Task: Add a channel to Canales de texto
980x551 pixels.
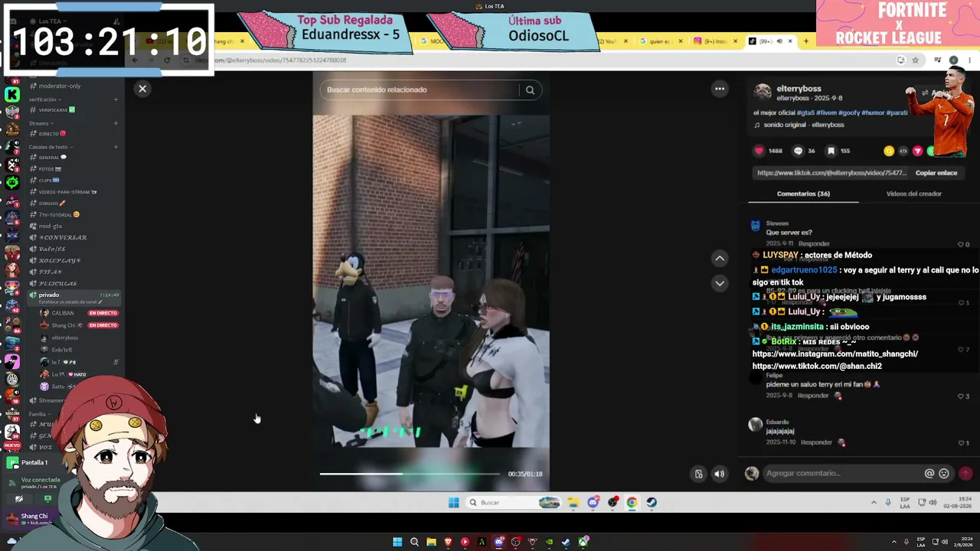Action: pyautogui.click(x=116, y=147)
